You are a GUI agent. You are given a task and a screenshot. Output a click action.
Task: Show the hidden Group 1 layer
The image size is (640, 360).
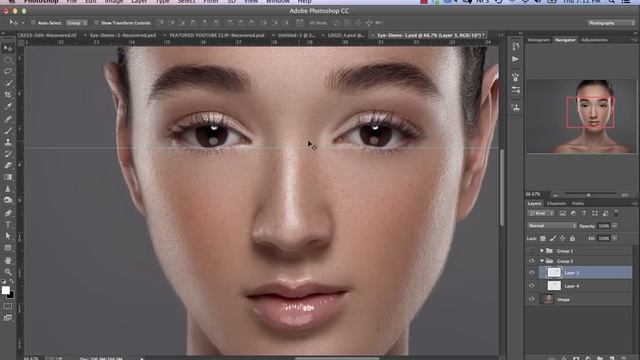pos(531,251)
